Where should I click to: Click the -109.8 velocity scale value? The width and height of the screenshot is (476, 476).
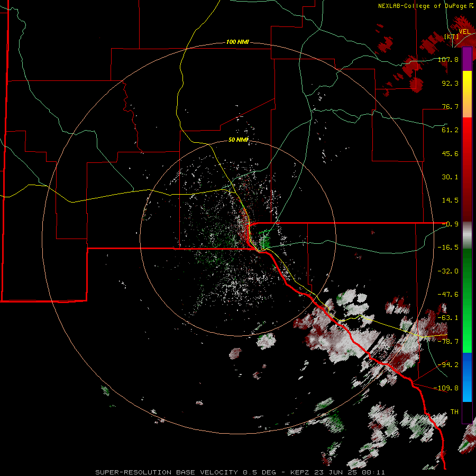click(x=446, y=388)
